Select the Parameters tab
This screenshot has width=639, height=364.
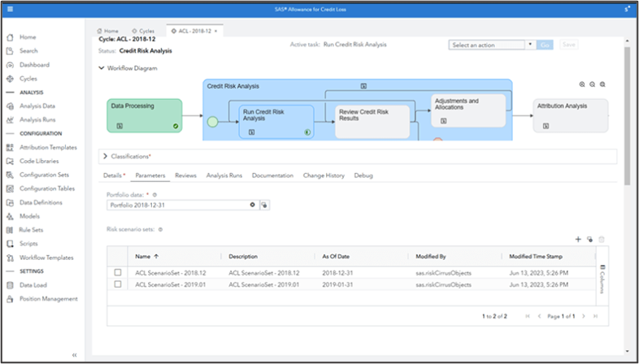150,175
